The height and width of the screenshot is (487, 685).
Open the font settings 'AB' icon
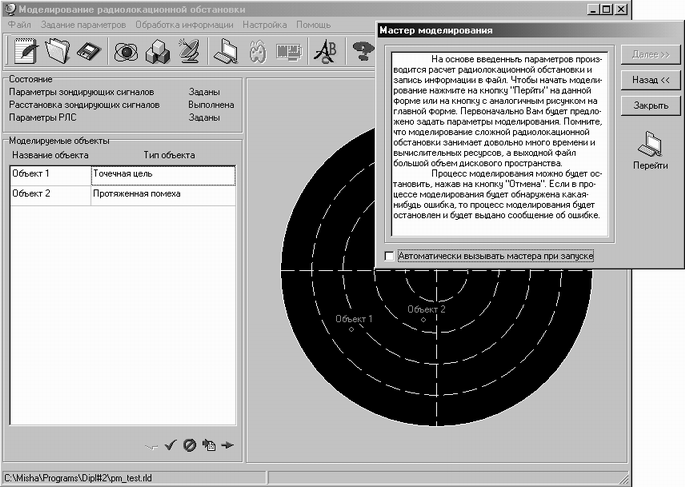coord(325,51)
